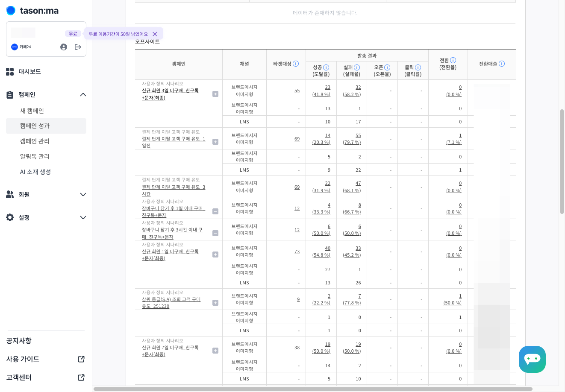The width and height of the screenshot is (565, 392).
Task: Click the info icon next to 오픈
Action: tap(387, 67)
